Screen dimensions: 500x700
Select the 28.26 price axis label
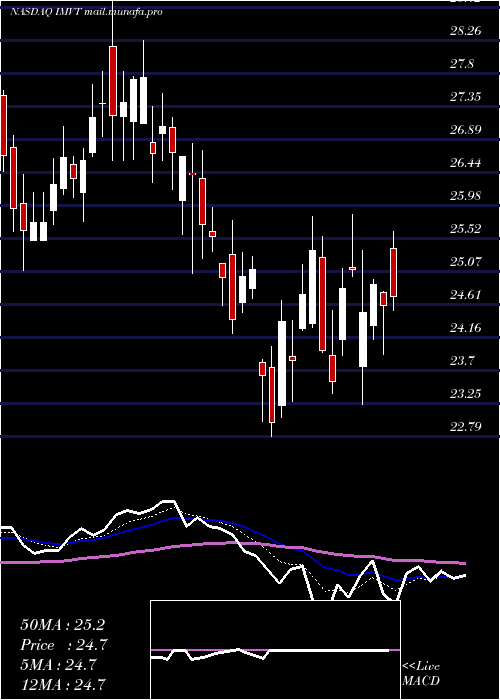tap(465, 31)
